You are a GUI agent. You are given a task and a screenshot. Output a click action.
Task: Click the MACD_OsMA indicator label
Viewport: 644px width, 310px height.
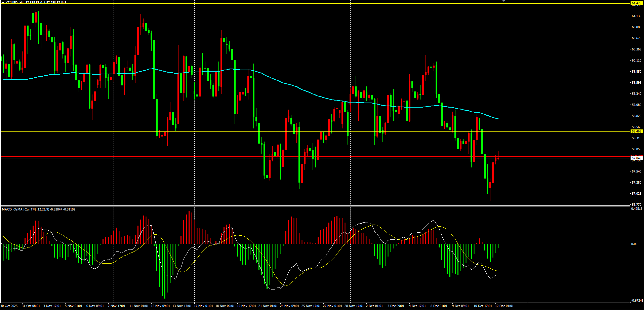pyautogui.click(x=12, y=209)
